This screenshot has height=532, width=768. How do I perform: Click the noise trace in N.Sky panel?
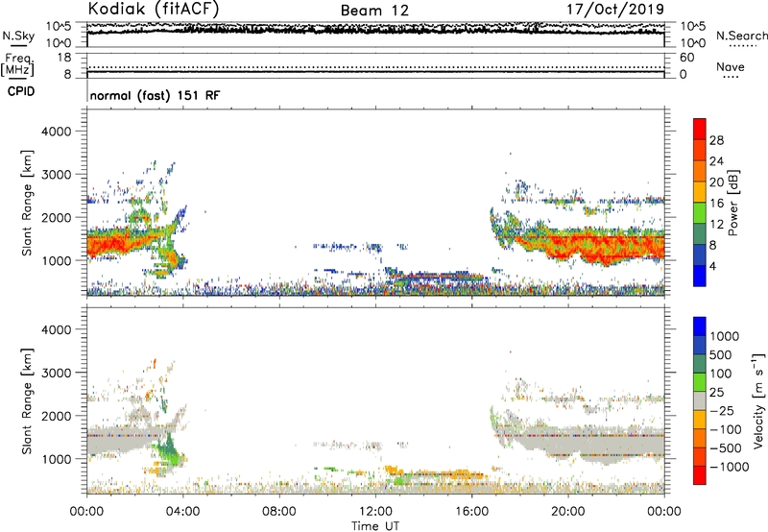pyautogui.click(x=375, y=31)
